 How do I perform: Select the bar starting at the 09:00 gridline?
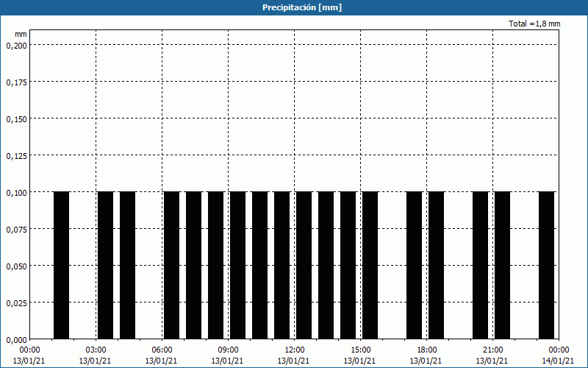click(237, 266)
